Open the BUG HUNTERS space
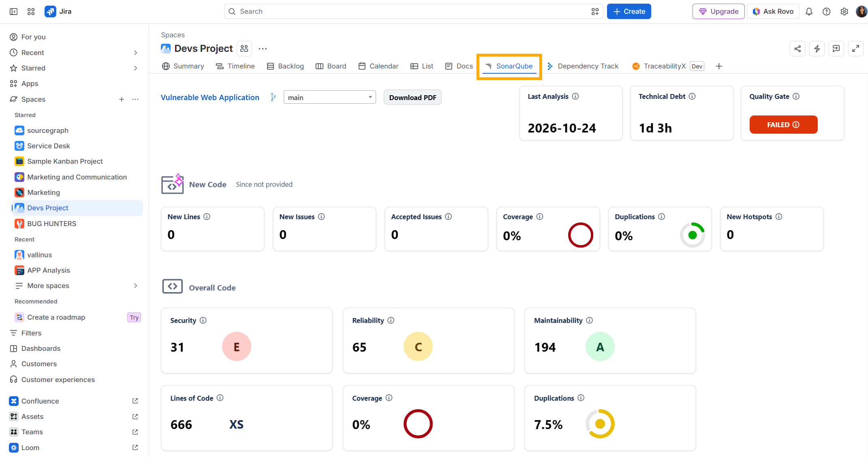868x457 pixels. click(77, 224)
